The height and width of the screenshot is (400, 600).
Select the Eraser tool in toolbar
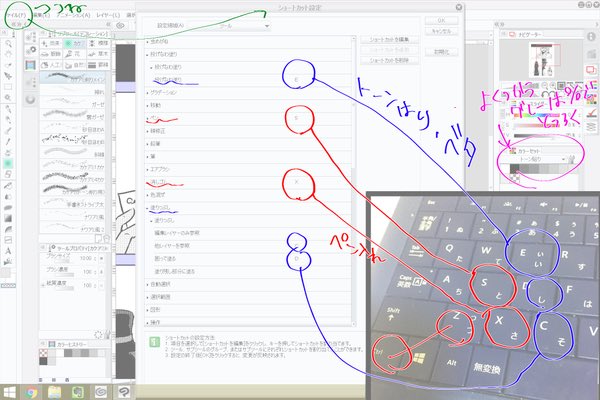pyautogui.click(x=8, y=175)
